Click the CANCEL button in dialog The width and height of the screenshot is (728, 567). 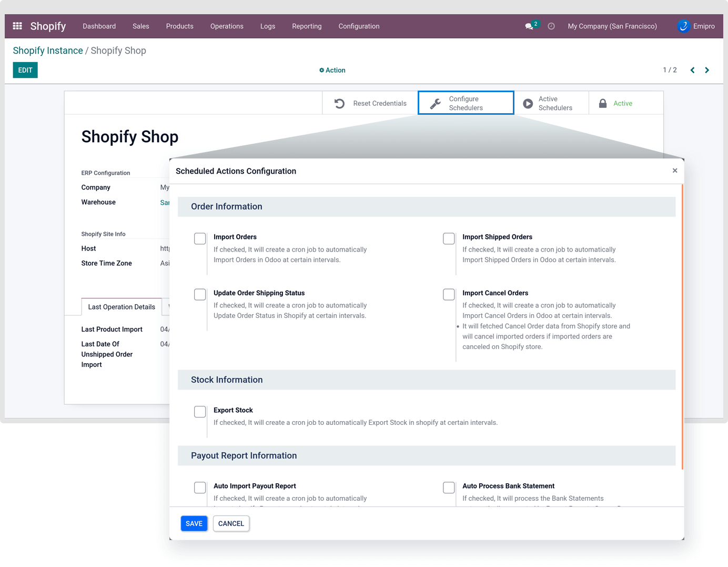pos(231,523)
